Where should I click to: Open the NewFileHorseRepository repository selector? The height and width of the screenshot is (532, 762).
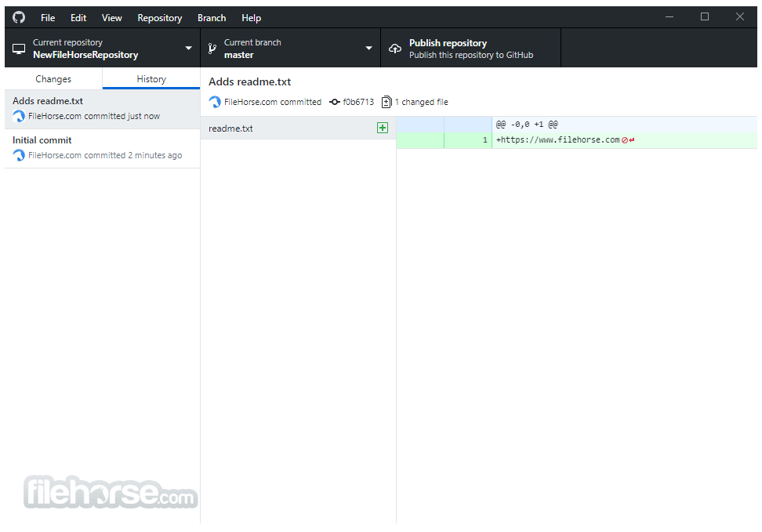tap(103, 48)
